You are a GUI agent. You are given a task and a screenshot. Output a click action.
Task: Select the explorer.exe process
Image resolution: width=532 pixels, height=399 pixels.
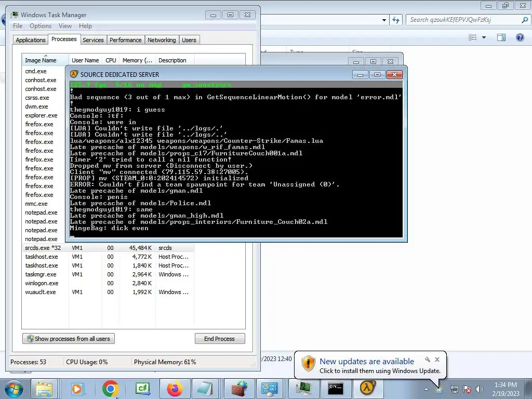[x=41, y=115]
